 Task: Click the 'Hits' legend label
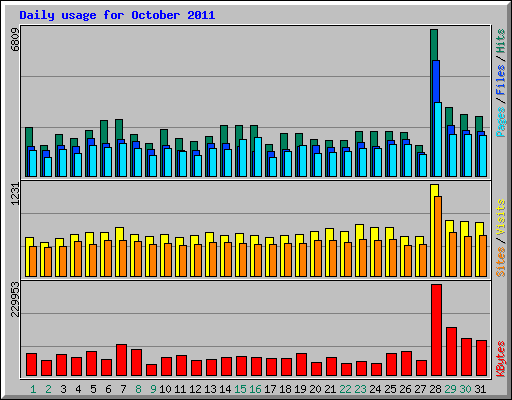[500, 41]
